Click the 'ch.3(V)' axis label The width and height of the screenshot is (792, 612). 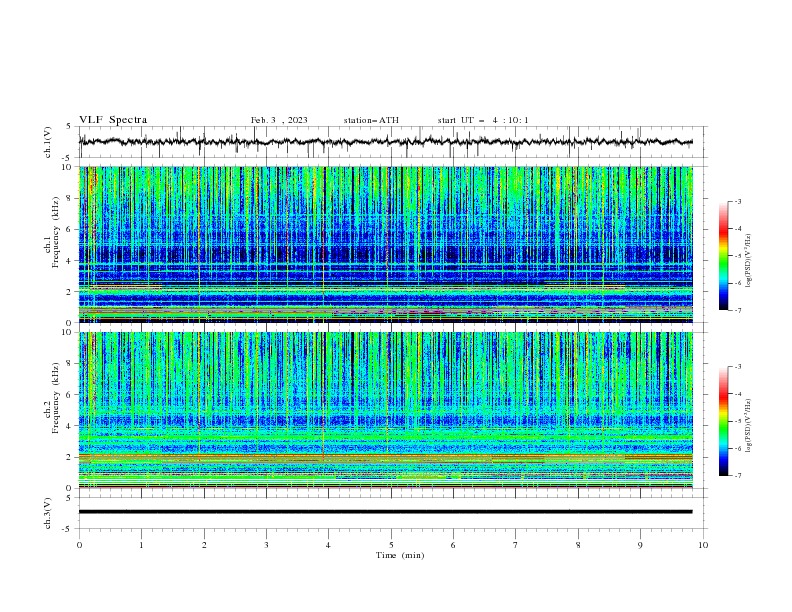pyautogui.click(x=48, y=513)
